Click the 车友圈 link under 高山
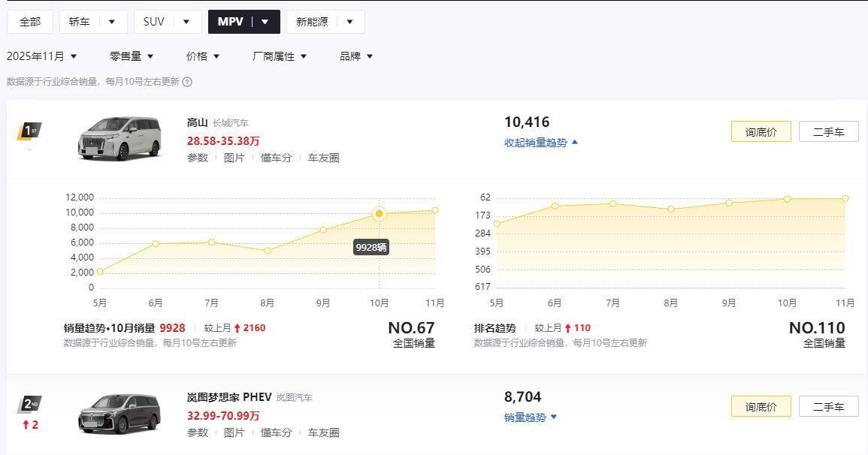This screenshot has width=868, height=455. pos(323,158)
